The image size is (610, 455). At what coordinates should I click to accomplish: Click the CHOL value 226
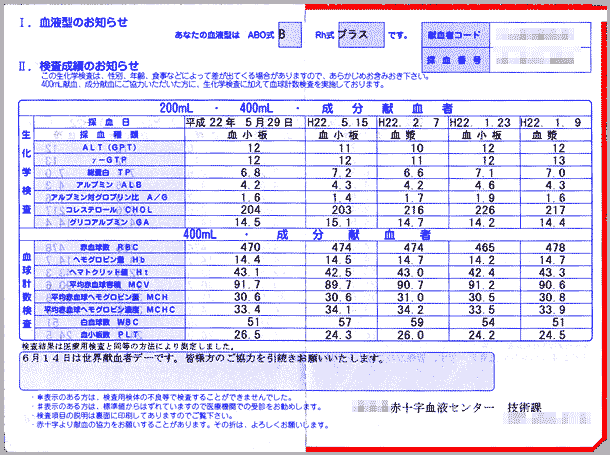pyautogui.click(x=484, y=210)
